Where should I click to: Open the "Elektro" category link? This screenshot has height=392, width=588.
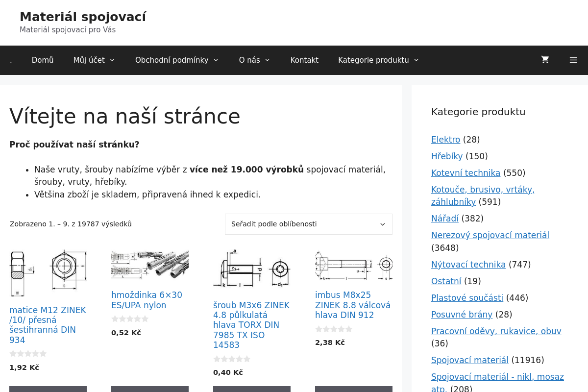pos(445,140)
